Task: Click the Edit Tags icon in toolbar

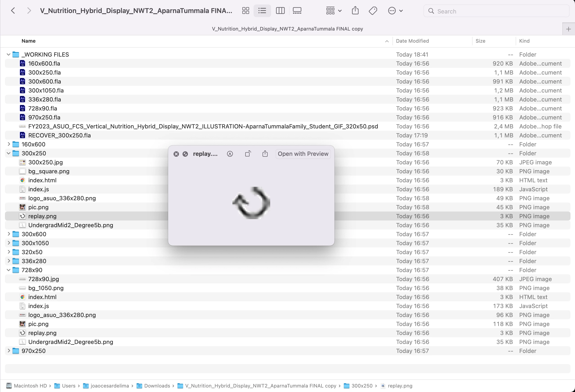Action: click(373, 11)
